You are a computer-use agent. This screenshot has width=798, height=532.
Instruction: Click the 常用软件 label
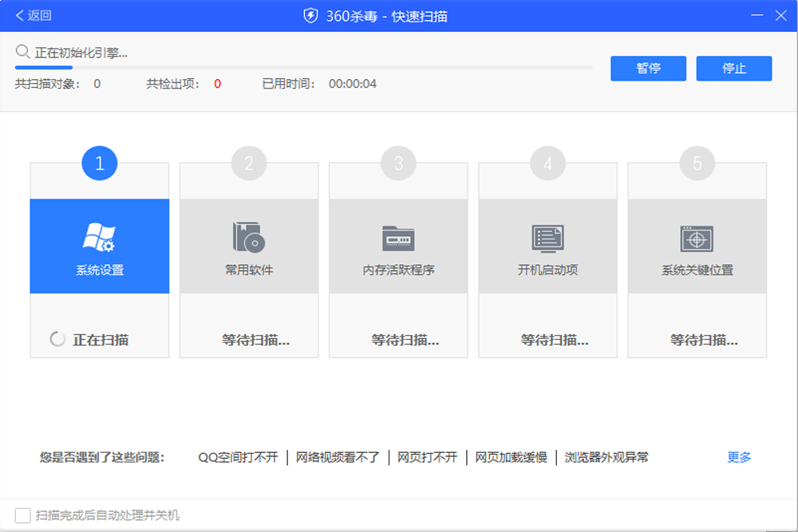[249, 270]
